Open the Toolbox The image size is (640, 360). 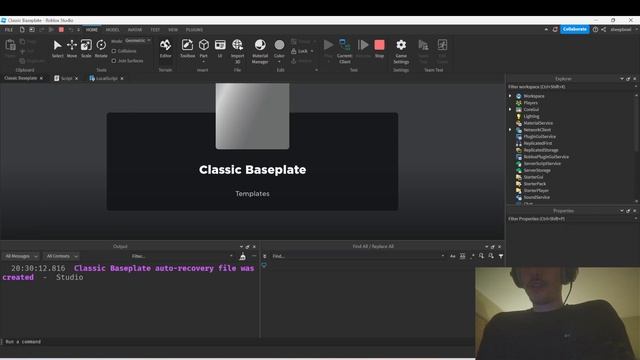[x=187, y=48]
